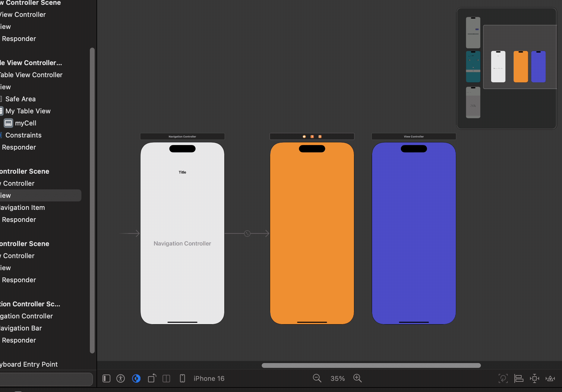Click the segue circle between navigation and orange scene

click(x=247, y=233)
